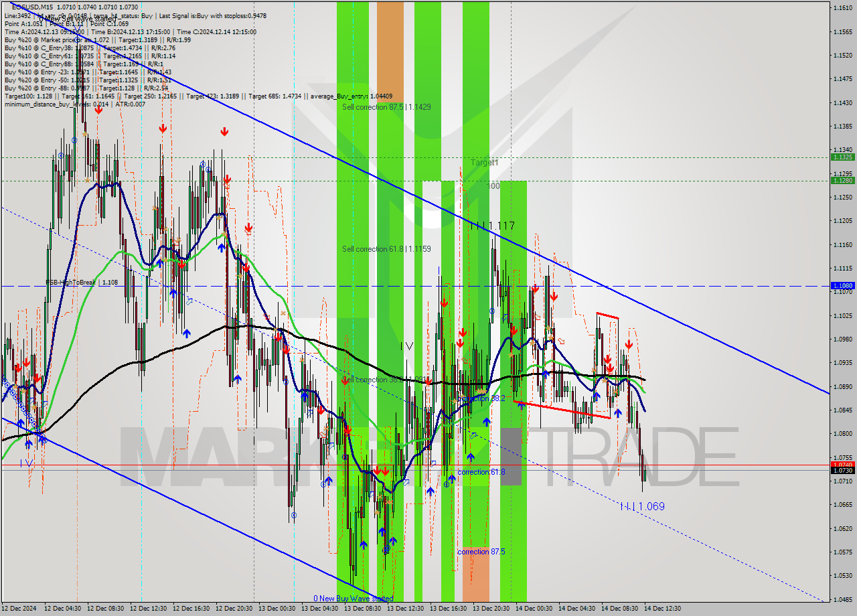This screenshot has height=616, width=857.
Task: Click the red 1.0740 price tag
Action: pos(842,464)
